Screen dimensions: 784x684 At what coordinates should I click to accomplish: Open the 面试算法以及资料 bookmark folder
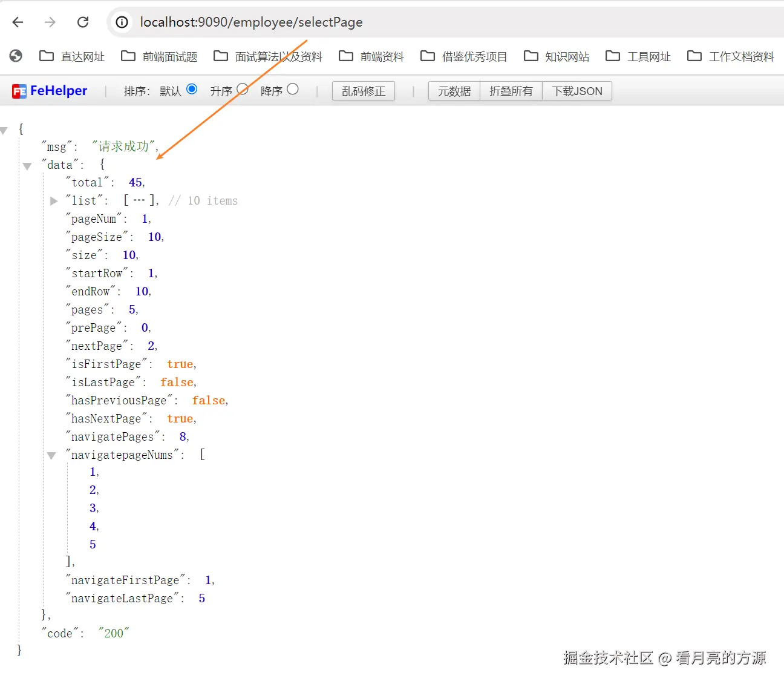[268, 56]
